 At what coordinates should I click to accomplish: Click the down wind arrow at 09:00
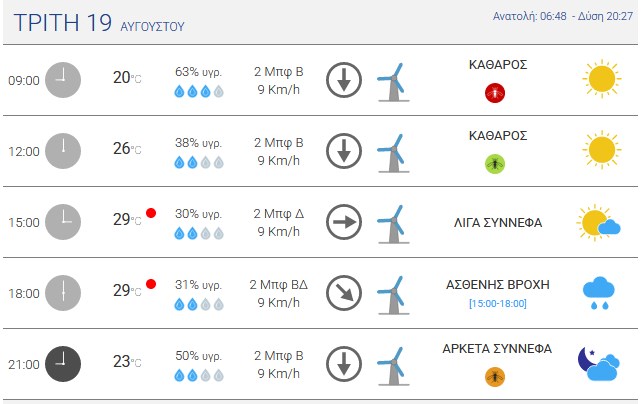coord(344,80)
